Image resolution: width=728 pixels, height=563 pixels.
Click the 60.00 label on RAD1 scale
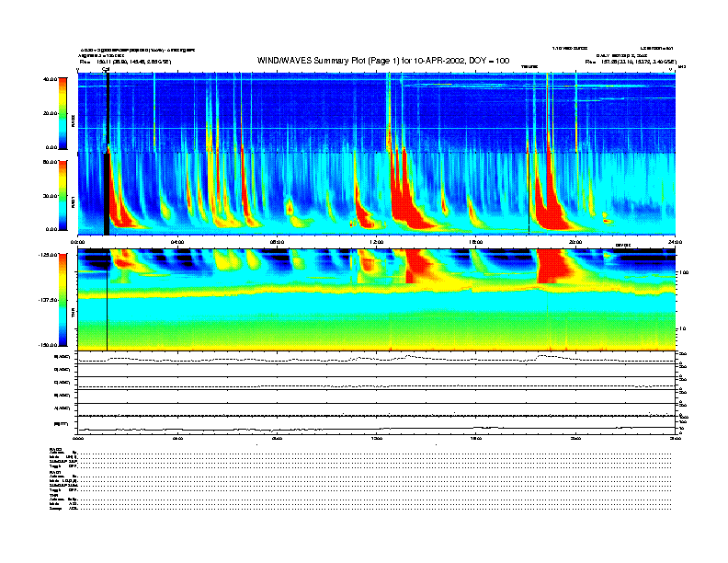point(50,162)
